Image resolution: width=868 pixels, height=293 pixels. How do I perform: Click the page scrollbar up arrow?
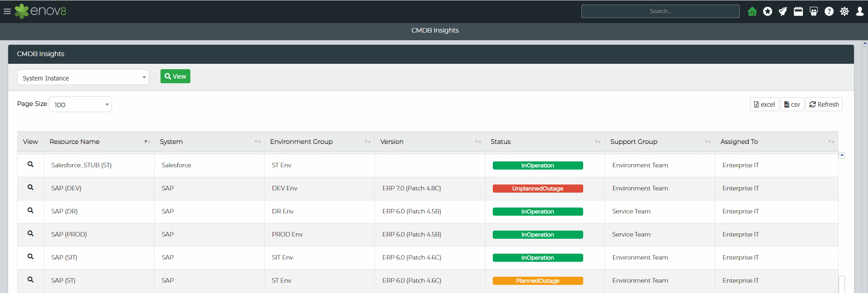[x=865, y=43]
